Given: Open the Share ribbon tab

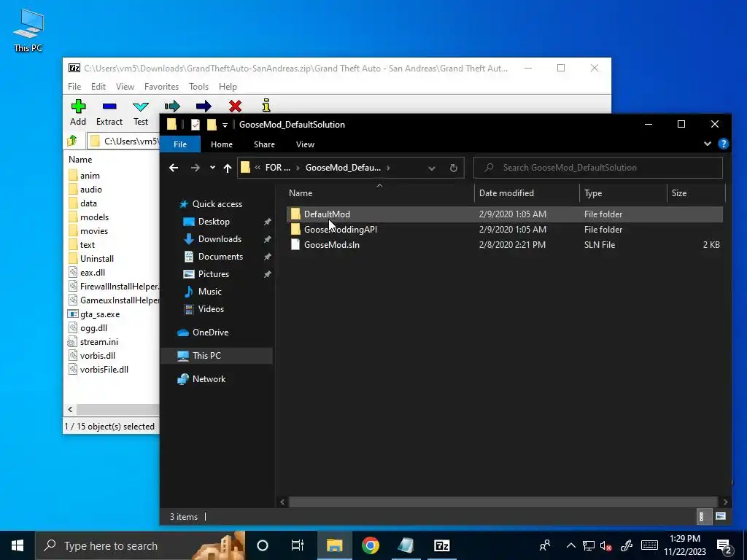Looking at the screenshot, I should click(x=264, y=144).
